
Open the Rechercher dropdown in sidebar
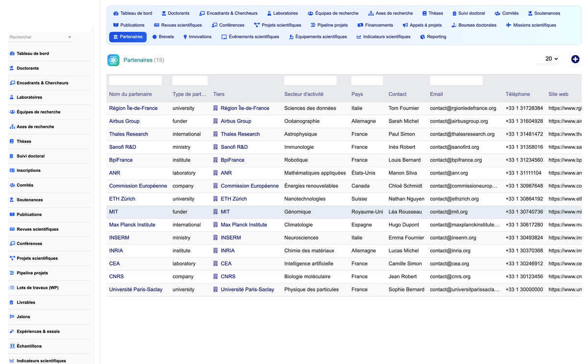[41, 37]
